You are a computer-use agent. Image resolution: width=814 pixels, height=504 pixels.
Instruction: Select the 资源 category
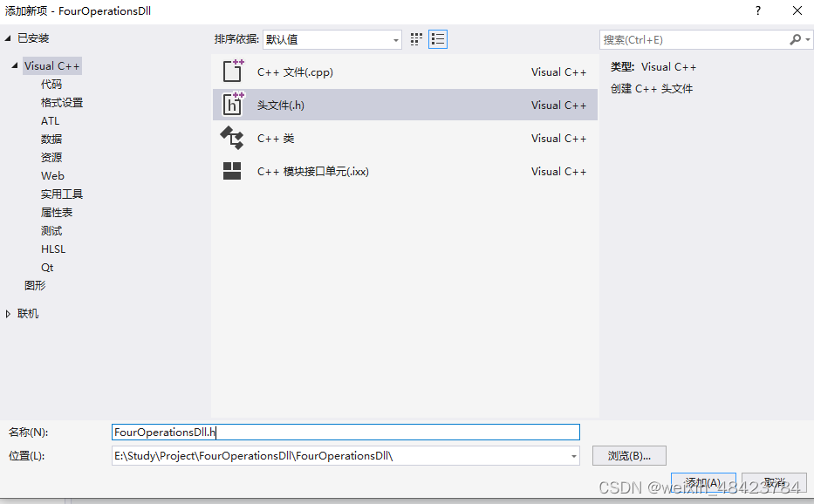tap(51, 157)
